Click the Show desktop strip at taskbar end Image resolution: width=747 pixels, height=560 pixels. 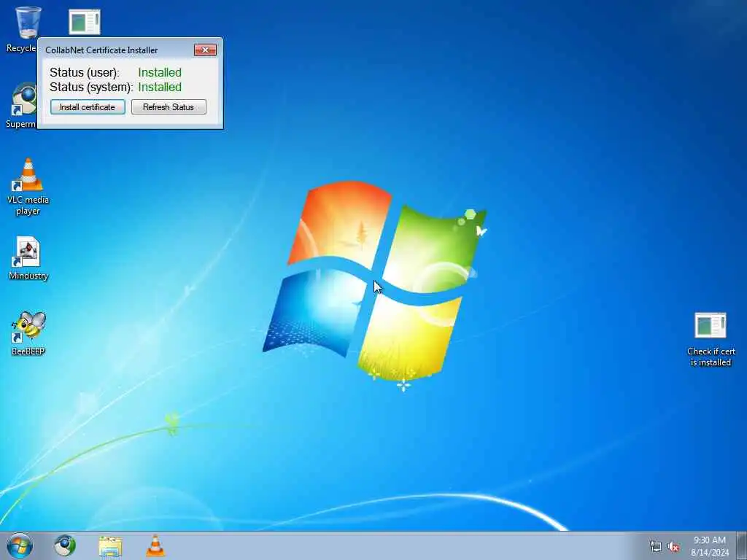pyautogui.click(x=742, y=545)
